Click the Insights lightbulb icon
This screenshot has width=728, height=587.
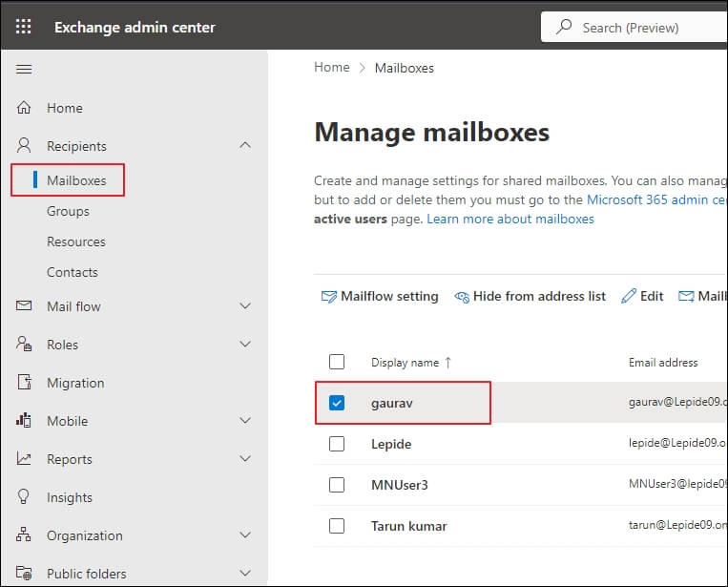[x=25, y=497]
